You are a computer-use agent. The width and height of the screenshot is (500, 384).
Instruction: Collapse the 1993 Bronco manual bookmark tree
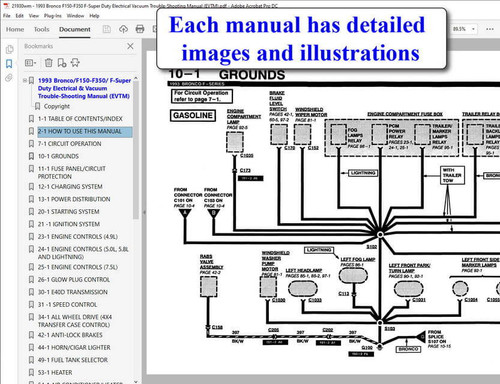pos(25,80)
